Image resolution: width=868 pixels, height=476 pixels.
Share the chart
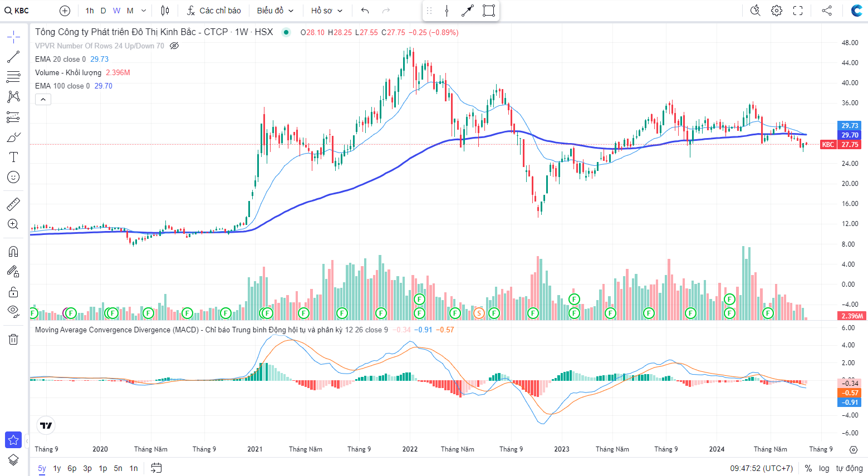click(x=827, y=11)
